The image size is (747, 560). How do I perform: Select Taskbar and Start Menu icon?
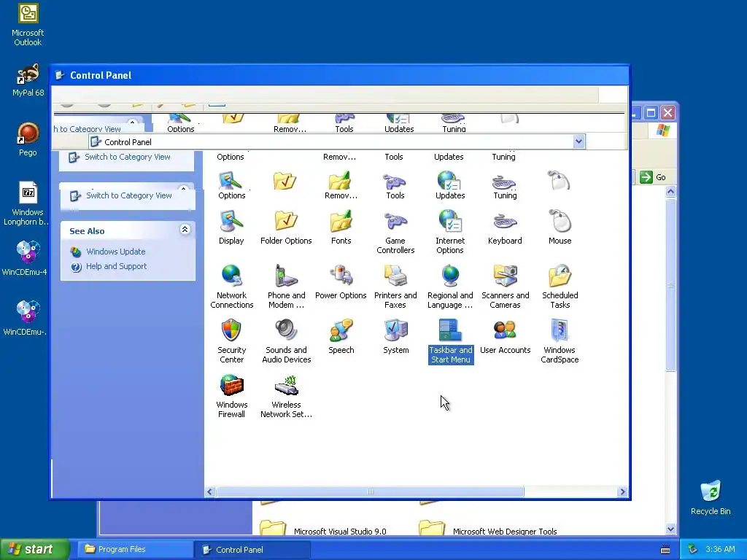coord(451,341)
